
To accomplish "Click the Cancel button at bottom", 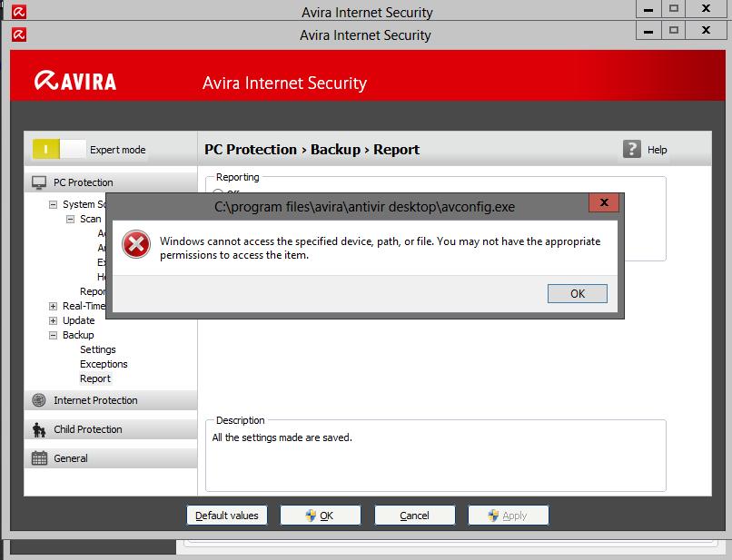I will pos(414,516).
